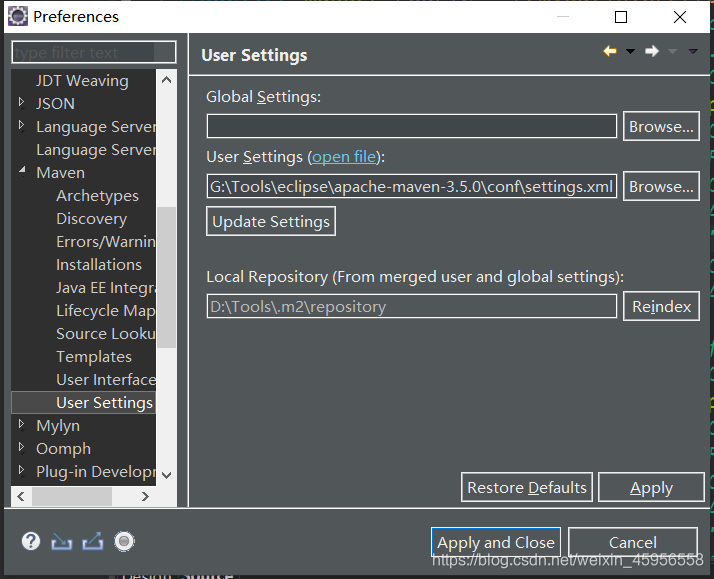Image resolution: width=714 pixels, height=579 pixels.
Task: Click the Cancel button
Action: click(633, 542)
